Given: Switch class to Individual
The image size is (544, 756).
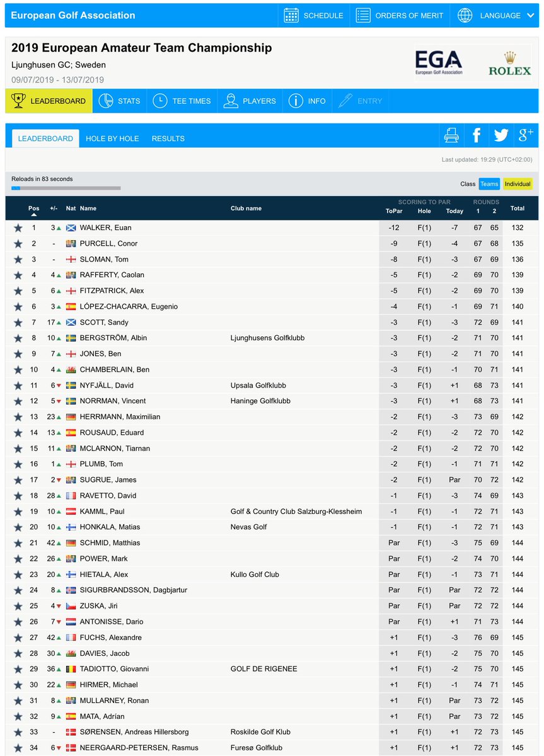Looking at the screenshot, I should coord(516,184).
